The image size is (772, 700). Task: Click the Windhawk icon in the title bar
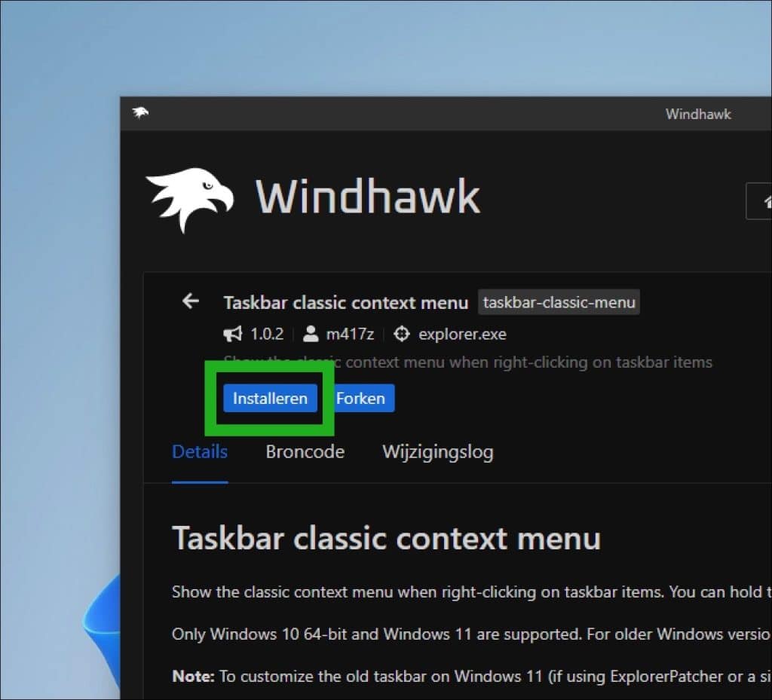click(x=140, y=113)
